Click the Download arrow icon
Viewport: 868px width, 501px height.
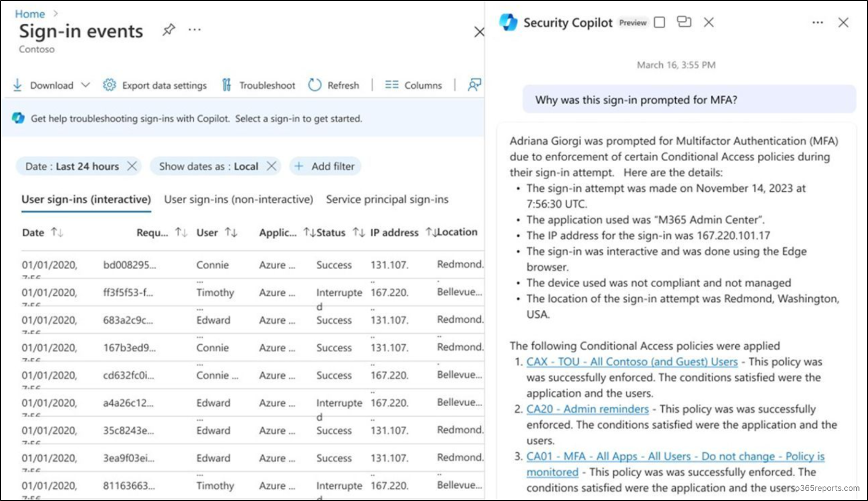pyautogui.click(x=18, y=85)
